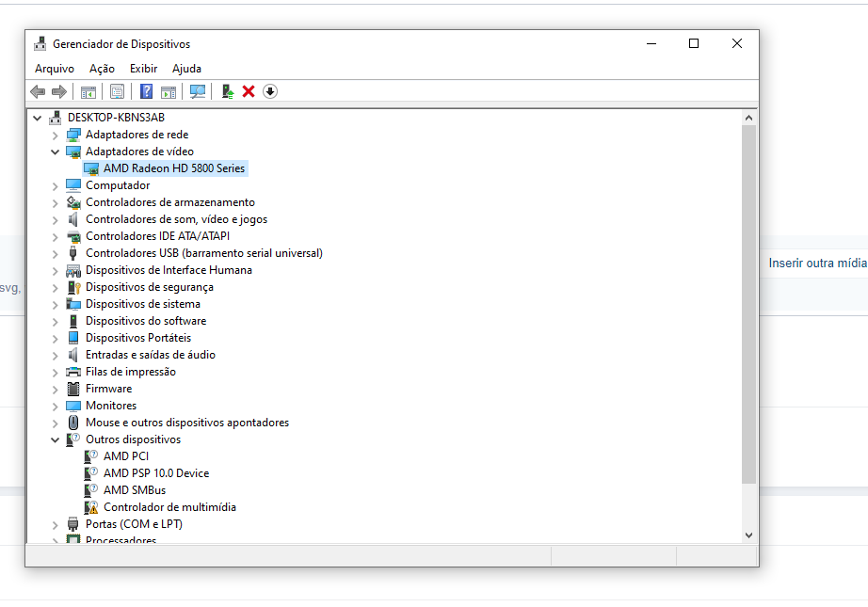Click the Mouse e outros dispositivos icon
Viewport: 868px width, 607px height.
click(x=73, y=423)
